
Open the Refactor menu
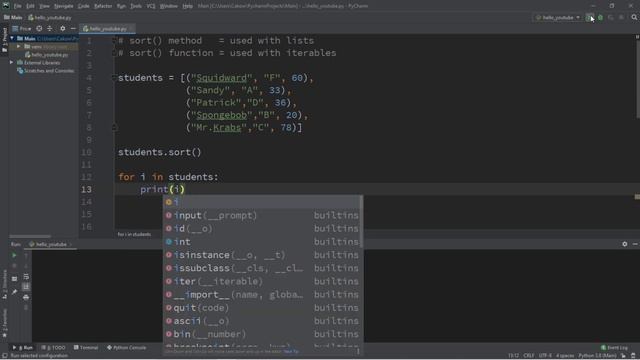[x=103, y=6]
